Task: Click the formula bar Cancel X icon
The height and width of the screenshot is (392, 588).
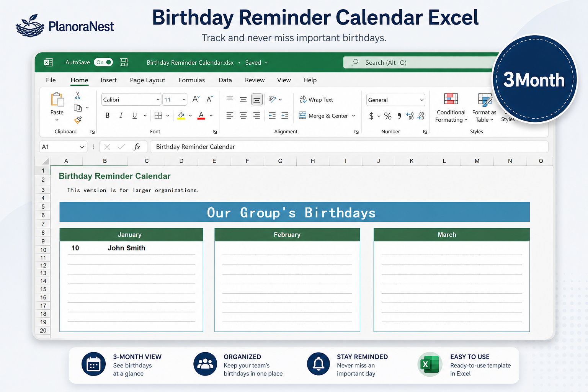Action: tap(107, 147)
